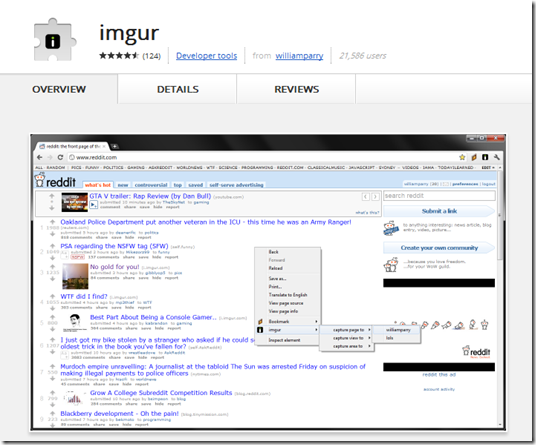Choose Back in the context menu
This screenshot has width=536, height=445.
point(288,252)
